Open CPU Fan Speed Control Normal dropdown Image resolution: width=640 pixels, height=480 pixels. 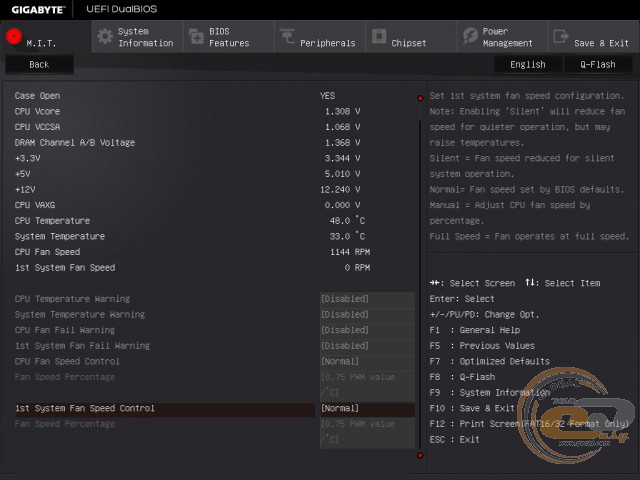click(367, 361)
